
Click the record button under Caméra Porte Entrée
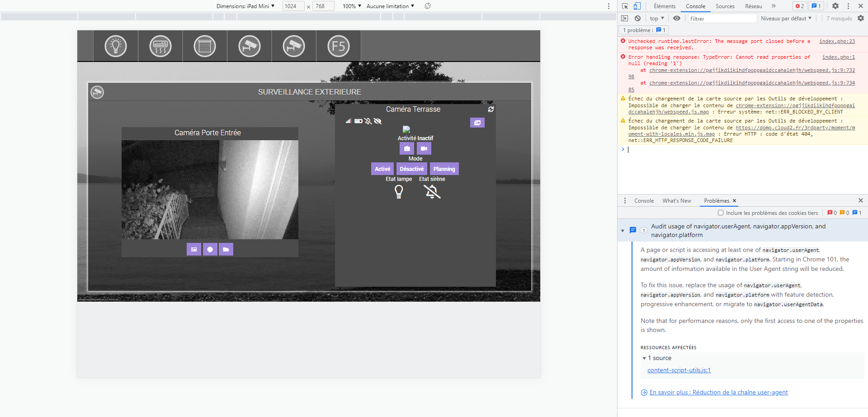pyautogui.click(x=210, y=249)
